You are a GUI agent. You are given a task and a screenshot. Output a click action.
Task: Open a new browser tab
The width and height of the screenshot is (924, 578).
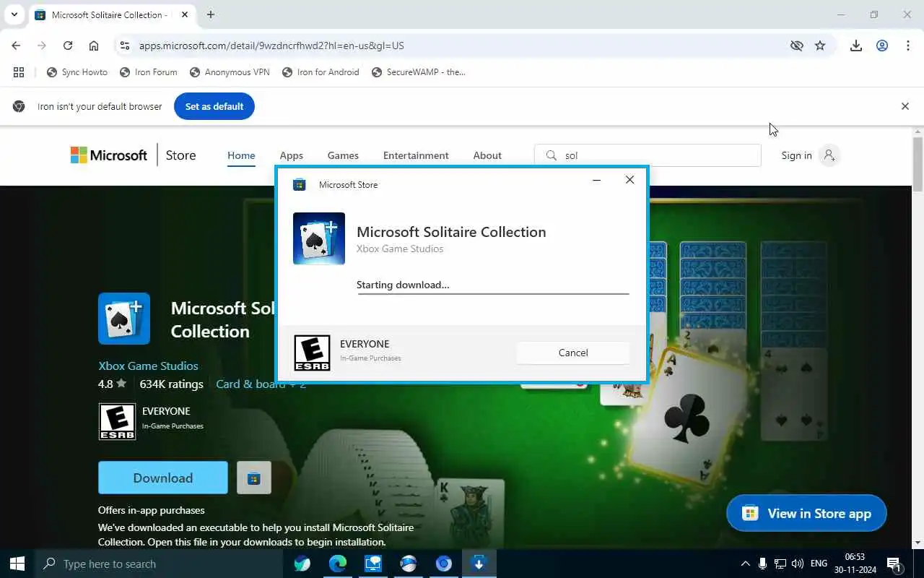[211, 14]
